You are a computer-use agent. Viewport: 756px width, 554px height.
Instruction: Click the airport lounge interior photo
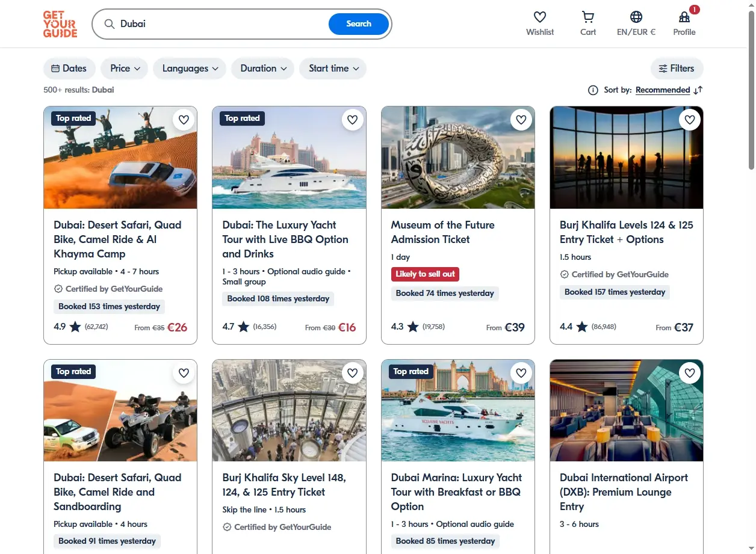[x=627, y=411]
